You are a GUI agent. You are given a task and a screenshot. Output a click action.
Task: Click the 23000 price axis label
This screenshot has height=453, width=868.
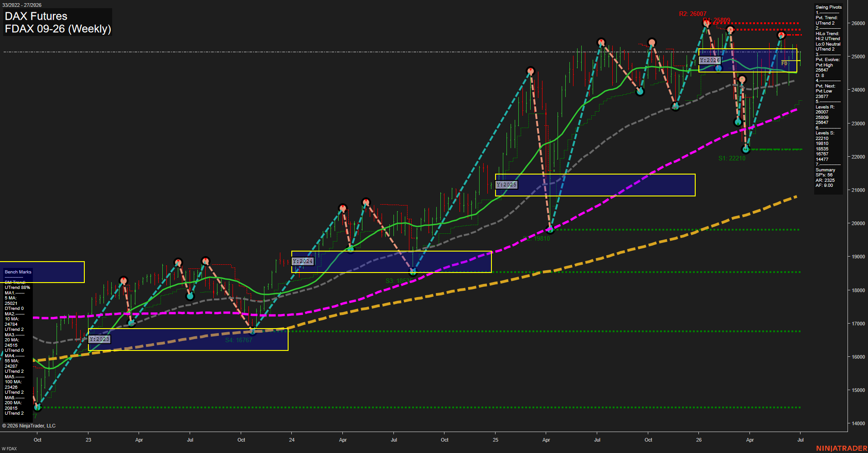coord(858,124)
